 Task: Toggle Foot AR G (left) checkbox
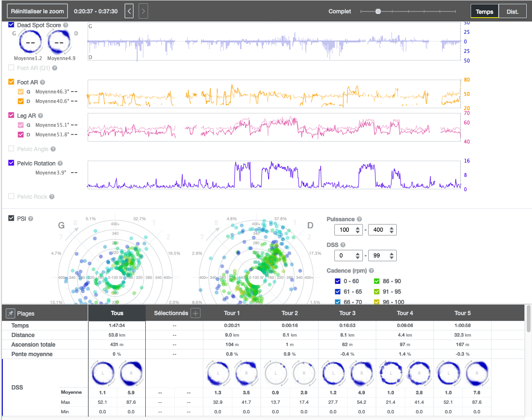(x=20, y=92)
